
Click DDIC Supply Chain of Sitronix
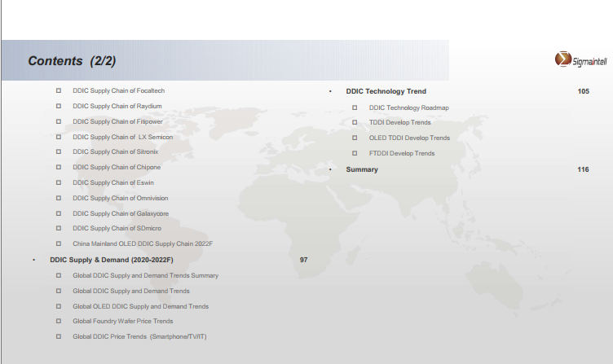[116, 151]
